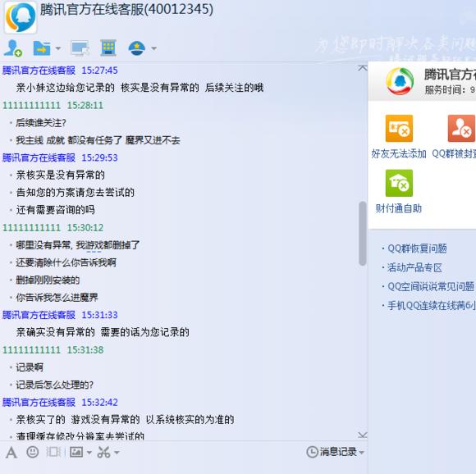Click the Tencent customer service QQ avatar
Image resolution: width=476 pixels, height=474 pixels.
tap(20, 17)
